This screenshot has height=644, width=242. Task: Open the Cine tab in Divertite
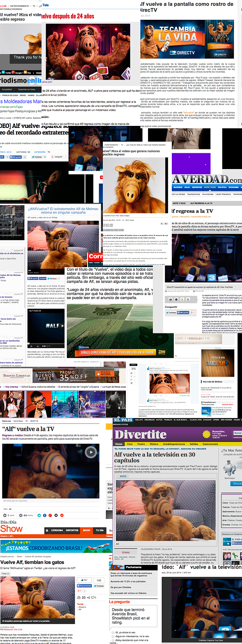click(x=130, y=444)
